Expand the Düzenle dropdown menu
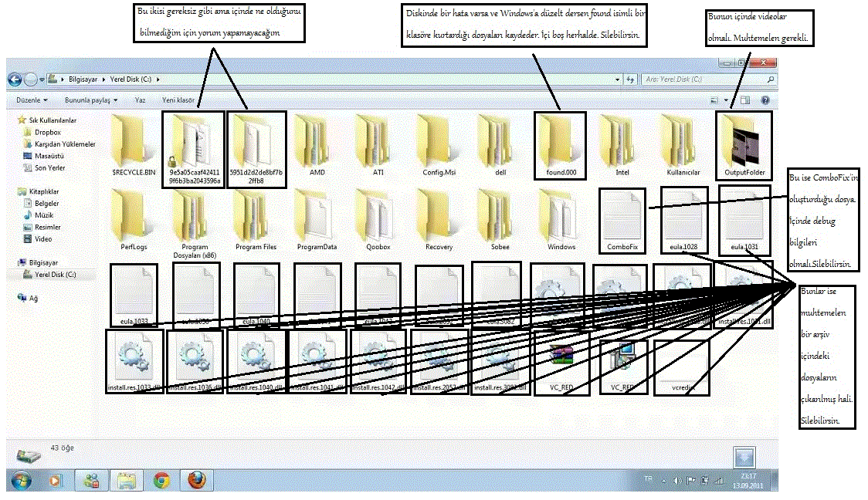This screenshot has width=868, height=500. pyautogui.click(x=32, y=100)
